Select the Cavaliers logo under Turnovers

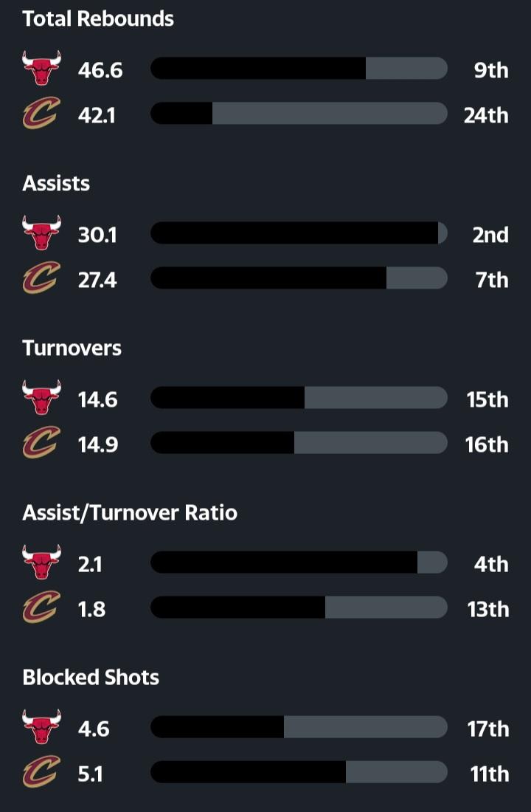pyautogui.click(x=41, y=444)
